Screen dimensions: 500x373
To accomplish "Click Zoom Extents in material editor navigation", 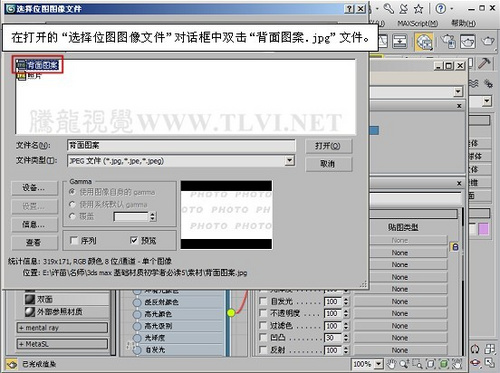I will [431, 364].
